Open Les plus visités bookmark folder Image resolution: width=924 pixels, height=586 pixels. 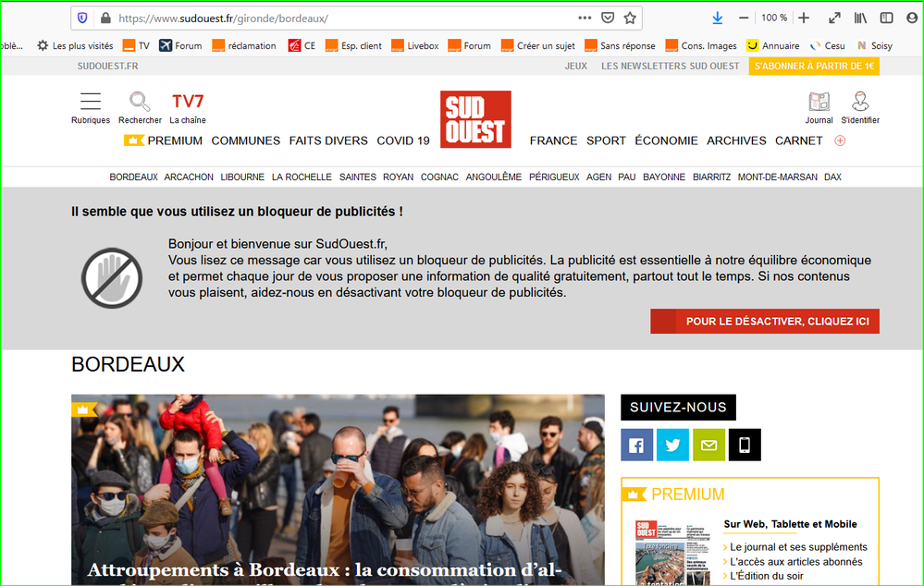[75, 45]
